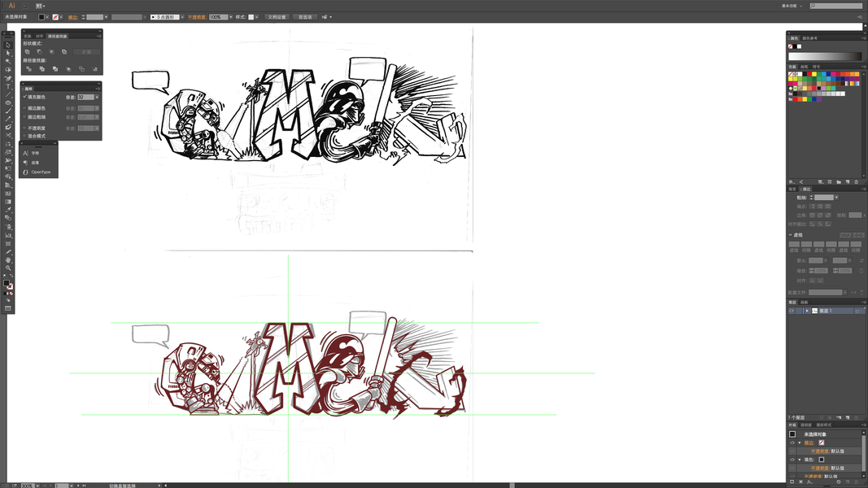The image size is (868, 488).
Task: Click Document Setup (文档设置) button
Action: tap(277, 17)
